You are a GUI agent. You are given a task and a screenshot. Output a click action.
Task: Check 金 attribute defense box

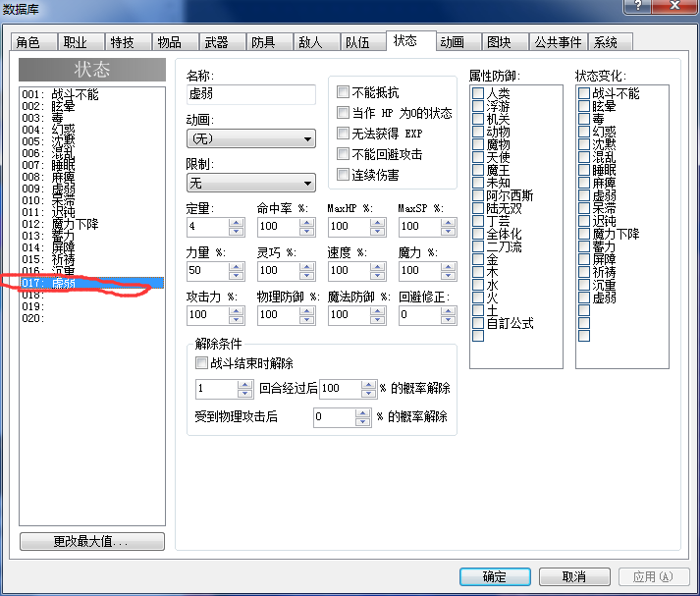478,259
